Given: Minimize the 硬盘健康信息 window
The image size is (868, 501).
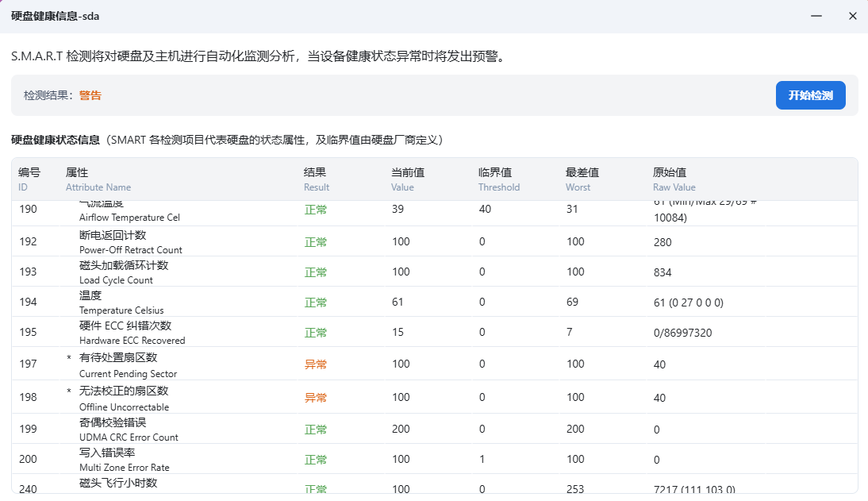Looking at the screenshot, I should click(816, 16).
